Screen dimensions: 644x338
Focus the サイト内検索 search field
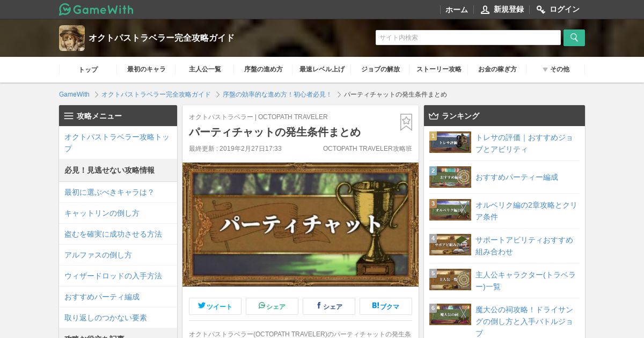point(468,38)
